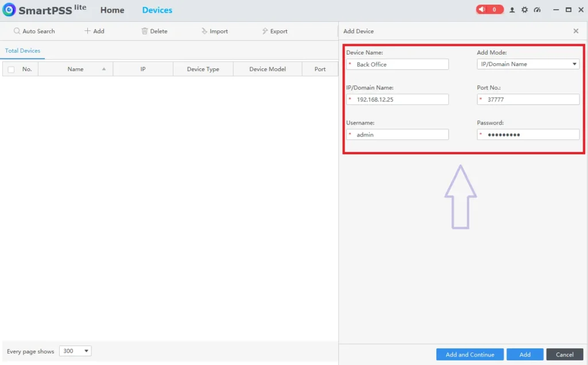Click the Delete devices icon
Image resolution: width=588 pixels, height=365 pixels.
144,31
